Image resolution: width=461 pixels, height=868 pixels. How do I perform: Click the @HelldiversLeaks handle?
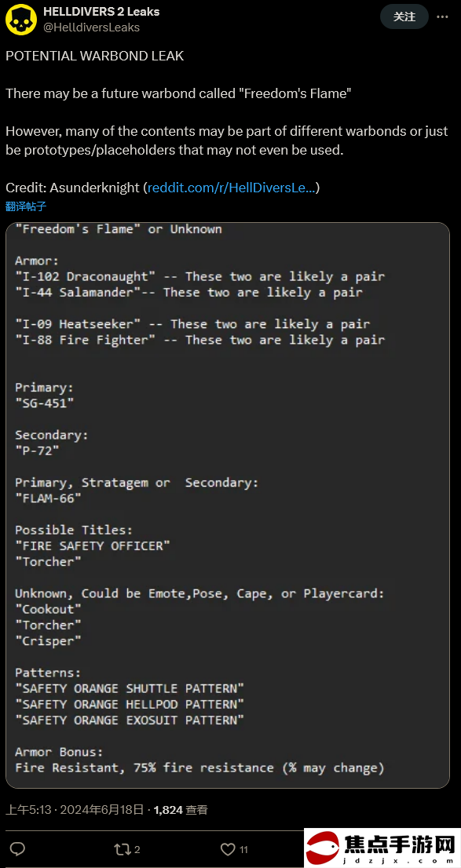pyautogui.click(x=91, y=27)
